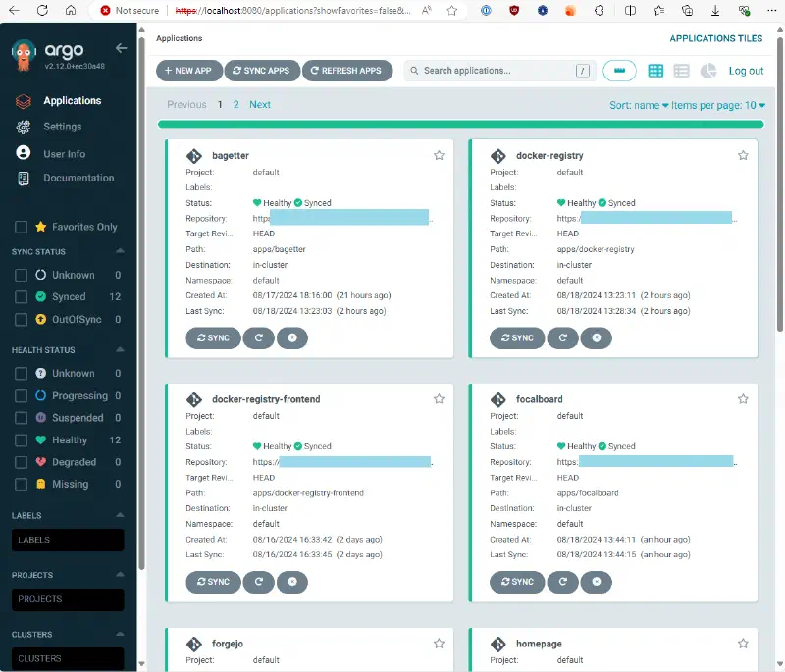
Task: Favorite docker-registry-frontend with star
Action: (439, 399)
